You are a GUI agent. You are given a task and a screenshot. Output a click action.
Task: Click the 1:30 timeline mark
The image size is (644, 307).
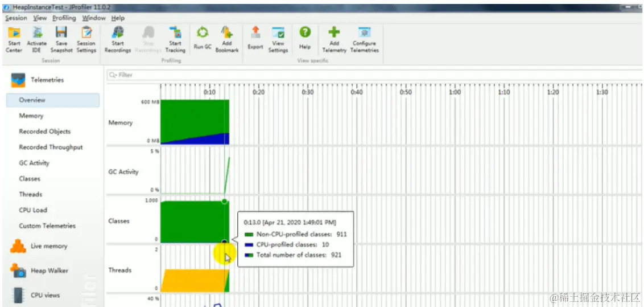(x=602, y=92)
